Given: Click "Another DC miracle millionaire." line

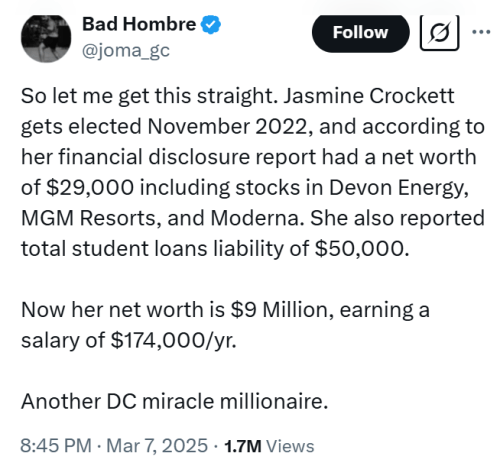Looking at the screenshot, I should 175,401.
